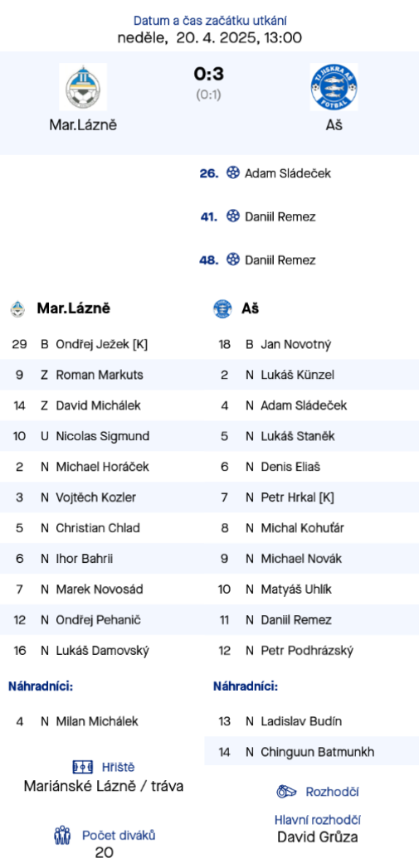The height and width of the screenshot is (868, 419).
Task: Click the spectators icon beside Počet diváků
Action: [x=62, y=835]
